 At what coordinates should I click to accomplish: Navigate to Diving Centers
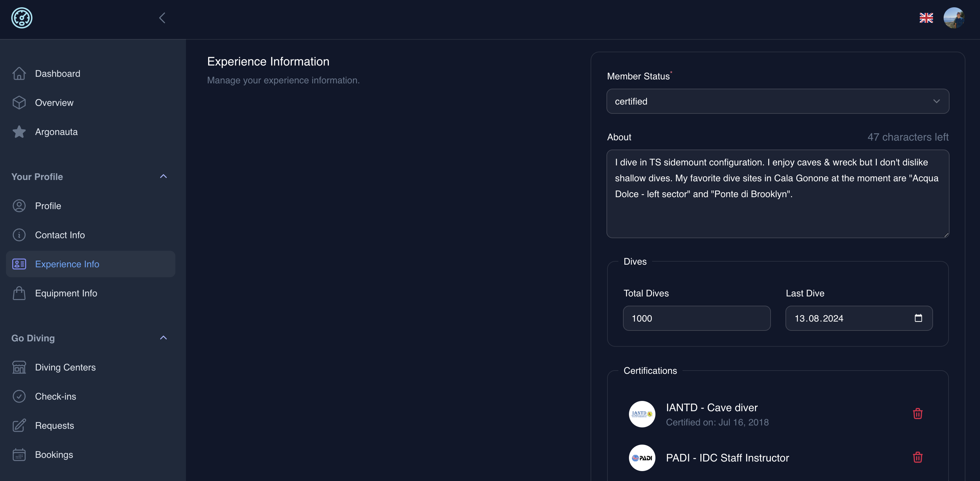click(65, 367)
